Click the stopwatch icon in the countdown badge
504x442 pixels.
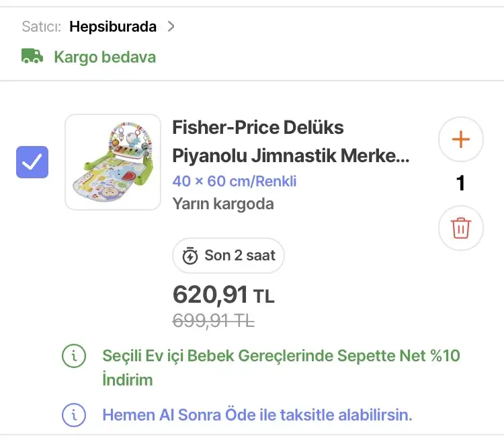190,256
